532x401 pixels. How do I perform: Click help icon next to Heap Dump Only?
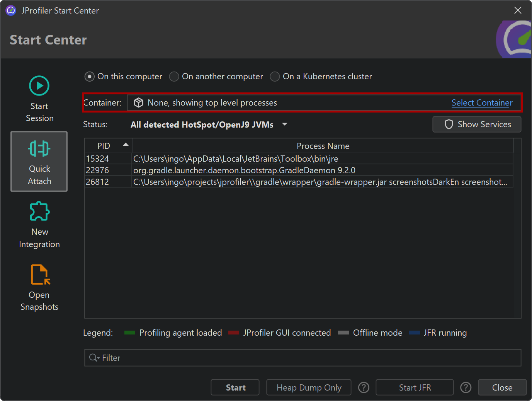[364, 387]
